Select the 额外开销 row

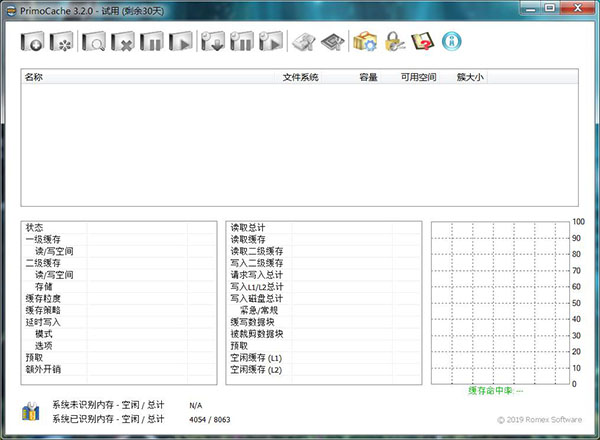coord(119,369)
